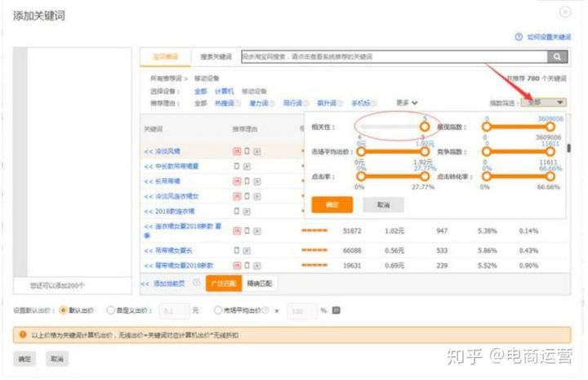
Task: Click the help icon next to 热搜词
Action: [237, 104]
